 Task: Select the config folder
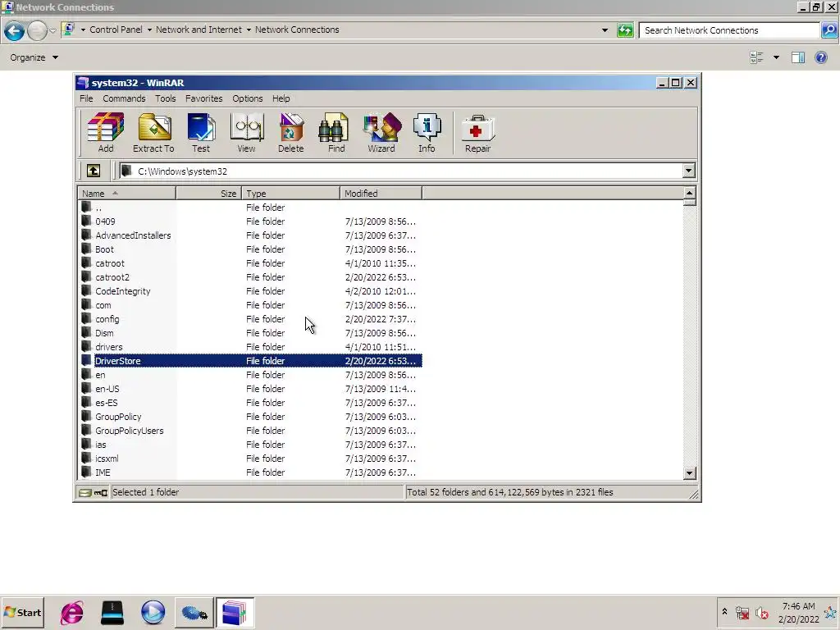tap(250, 319)
